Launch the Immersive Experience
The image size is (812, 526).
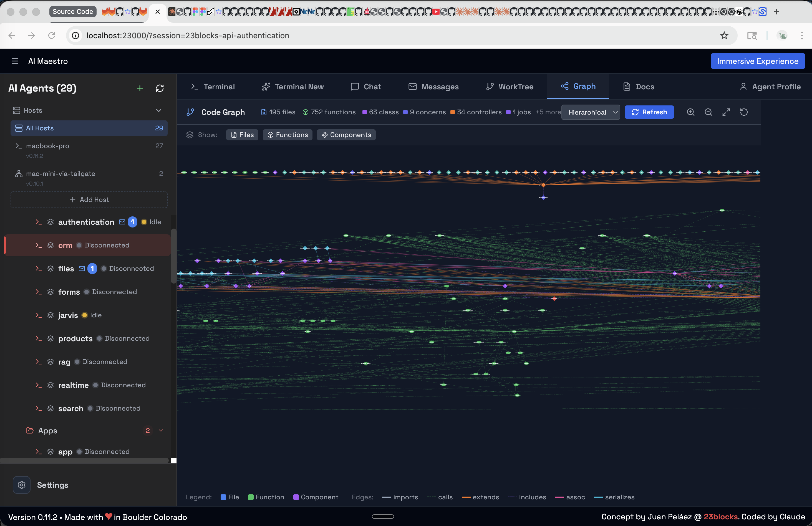coord(758,61)
